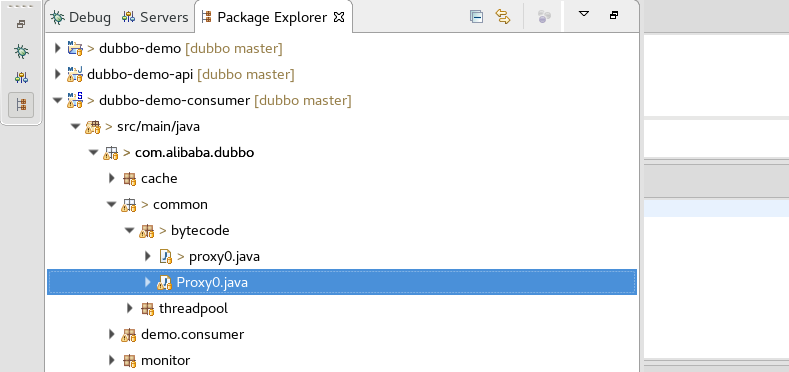Open the View Menu dropdown triangle

(x=584, y=14)
